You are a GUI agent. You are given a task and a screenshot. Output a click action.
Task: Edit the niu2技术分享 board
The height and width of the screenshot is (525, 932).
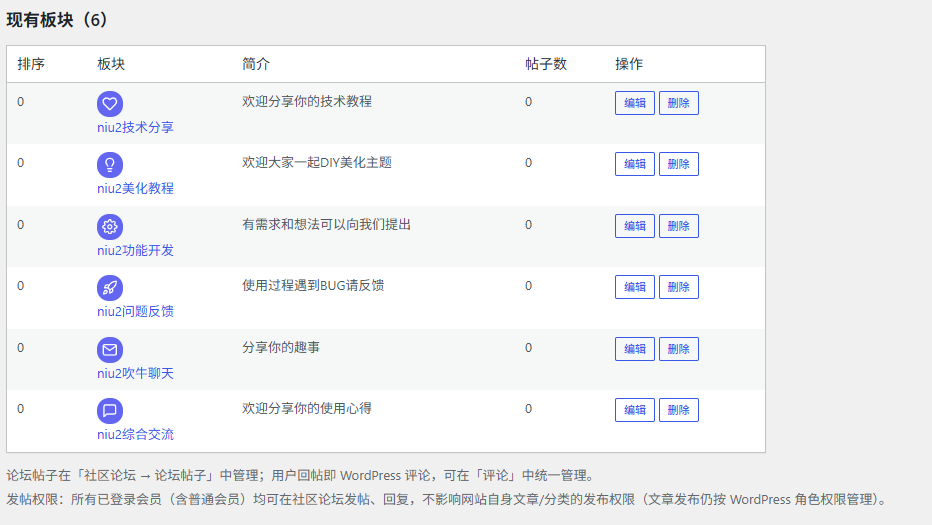tap(635, 103)
